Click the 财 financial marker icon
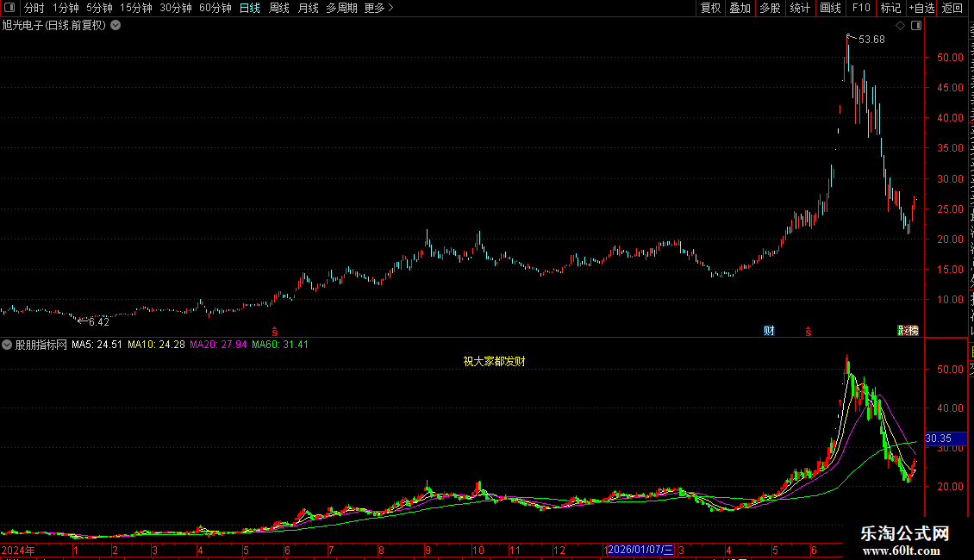This screenshot has height=560, width=974. pyautogui.click(x=769, y=330)
